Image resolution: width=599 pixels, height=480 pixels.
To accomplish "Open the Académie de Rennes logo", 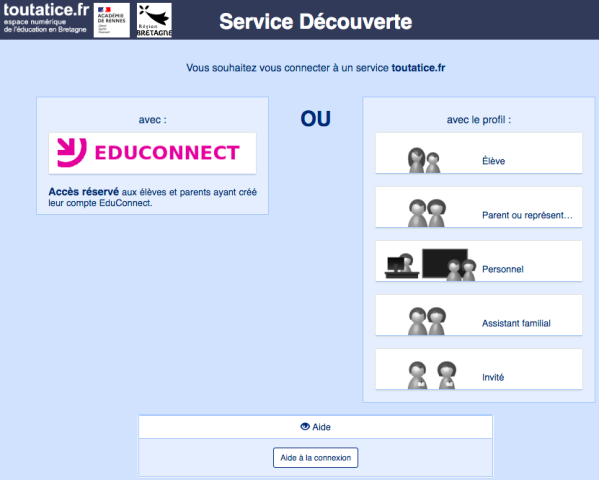I will point(112,20).
